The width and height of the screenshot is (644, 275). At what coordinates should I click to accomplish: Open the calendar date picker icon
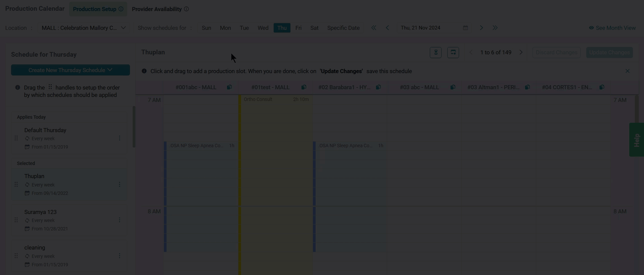pyautogui.click(x=465, y=28)
